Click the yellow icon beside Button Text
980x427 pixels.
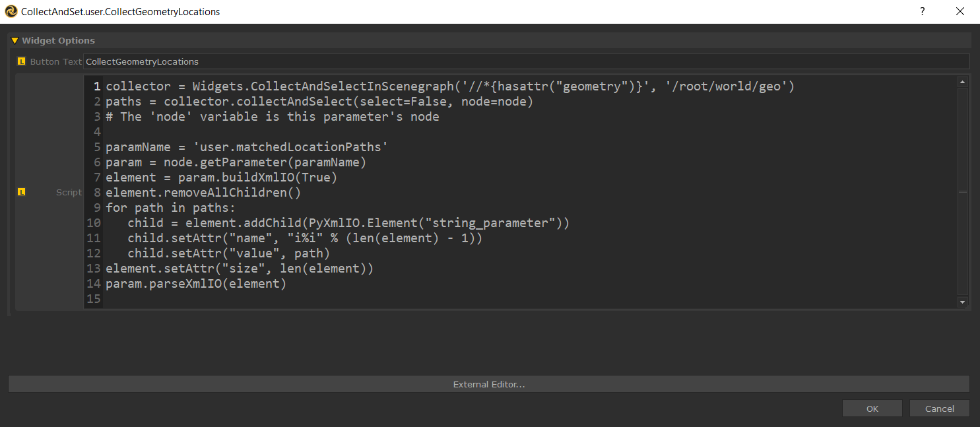(22, 61)
